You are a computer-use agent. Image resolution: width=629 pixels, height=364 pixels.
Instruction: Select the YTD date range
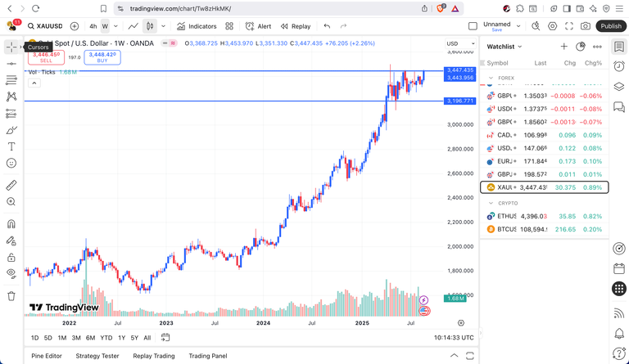point(106,338)
